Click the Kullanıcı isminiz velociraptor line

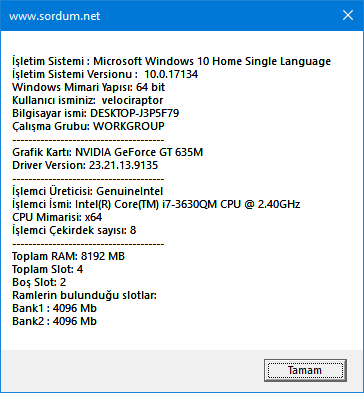[88, 100]
